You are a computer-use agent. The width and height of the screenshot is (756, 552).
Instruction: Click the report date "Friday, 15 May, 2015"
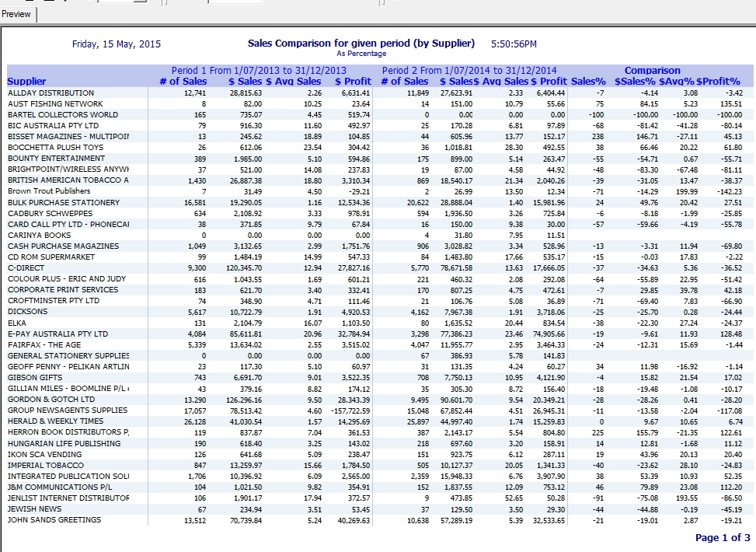(x=117, y=44)
